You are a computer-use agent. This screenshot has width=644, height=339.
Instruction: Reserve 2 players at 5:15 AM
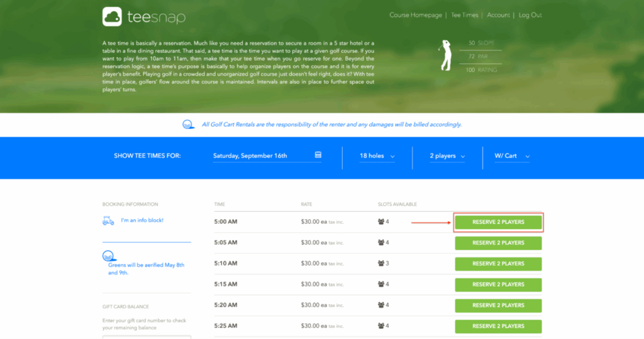[498, 284]
